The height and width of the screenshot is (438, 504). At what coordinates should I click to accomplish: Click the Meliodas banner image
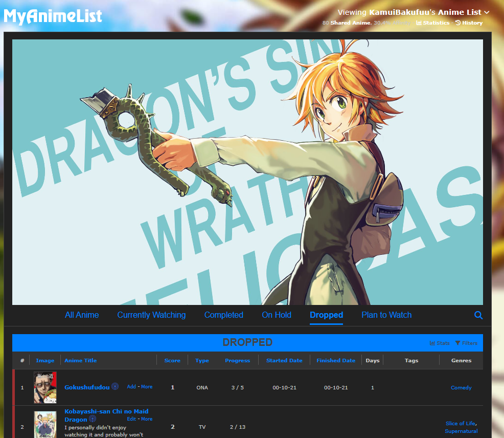tap(247, 172)
